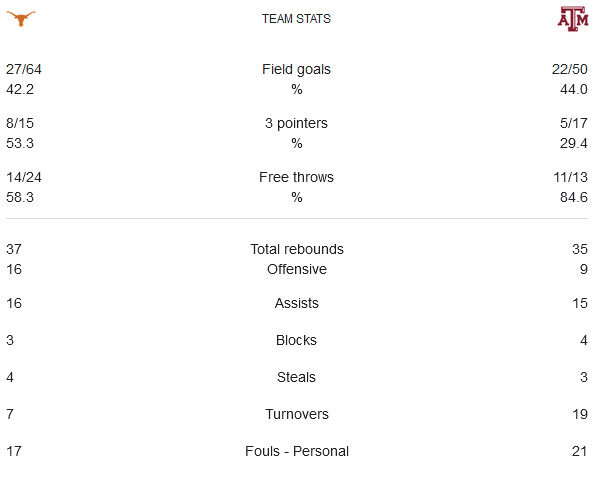Click the 8/15 three-pointers value
The height and width of the screenshot is (478, 604).
coord(20,123)
